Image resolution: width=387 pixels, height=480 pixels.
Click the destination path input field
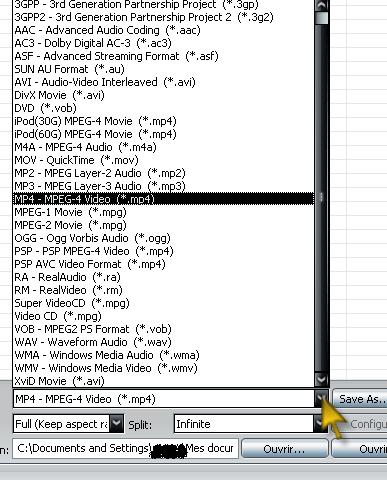(x=125, y=449)
